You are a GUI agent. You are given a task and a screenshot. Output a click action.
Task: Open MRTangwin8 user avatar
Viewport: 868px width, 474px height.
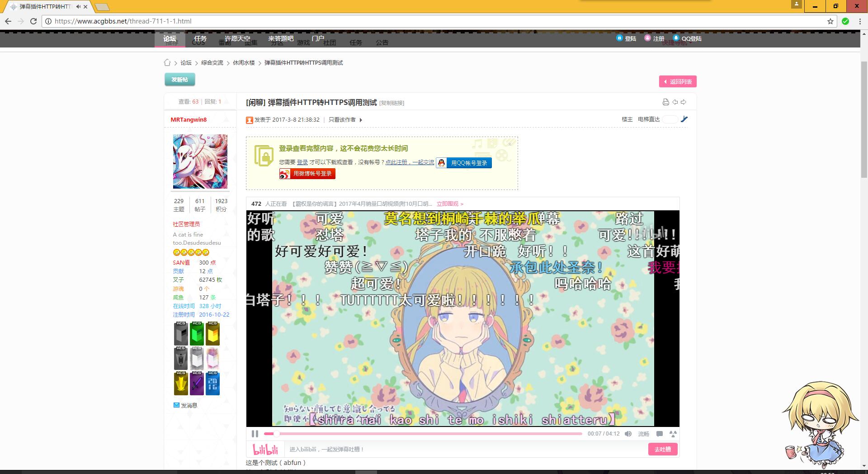point(200,161)
